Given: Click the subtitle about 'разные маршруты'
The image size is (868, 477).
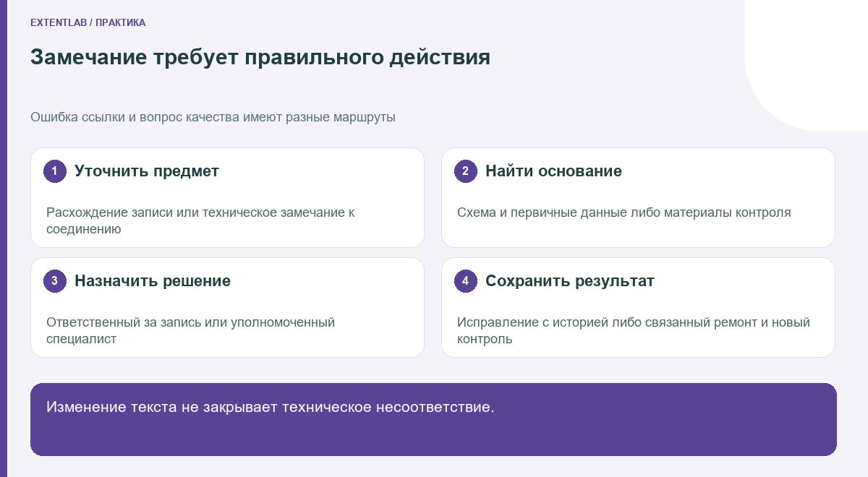Looking at the screenshot, I should pos(213,117).
